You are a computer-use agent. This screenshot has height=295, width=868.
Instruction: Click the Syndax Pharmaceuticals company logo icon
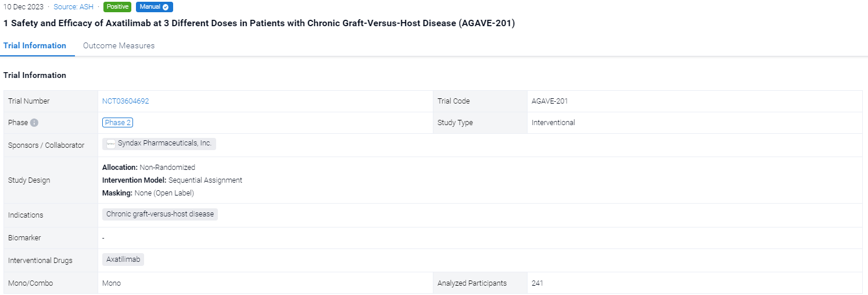[x=110, y=144]
